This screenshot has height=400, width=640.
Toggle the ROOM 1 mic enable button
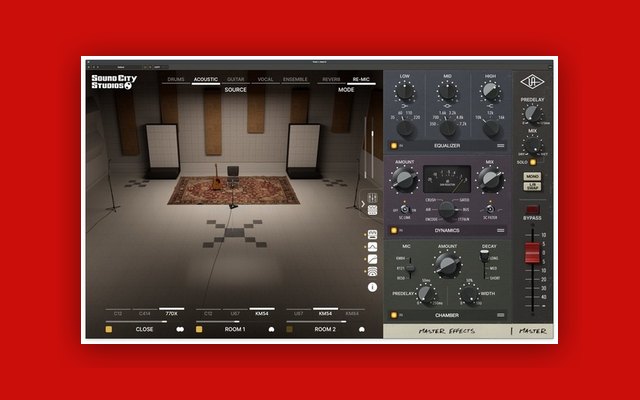tap(199, 329)
